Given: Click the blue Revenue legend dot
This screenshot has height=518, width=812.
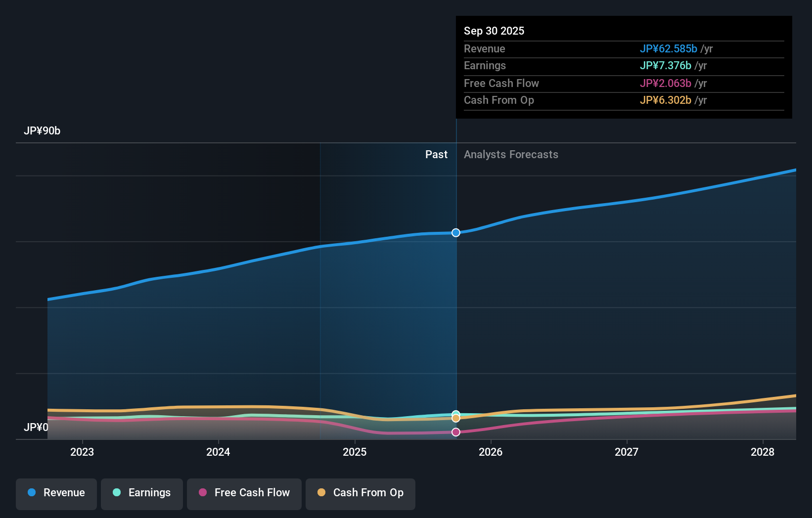Looking at the screenshot, I should [x=33, y=493].
